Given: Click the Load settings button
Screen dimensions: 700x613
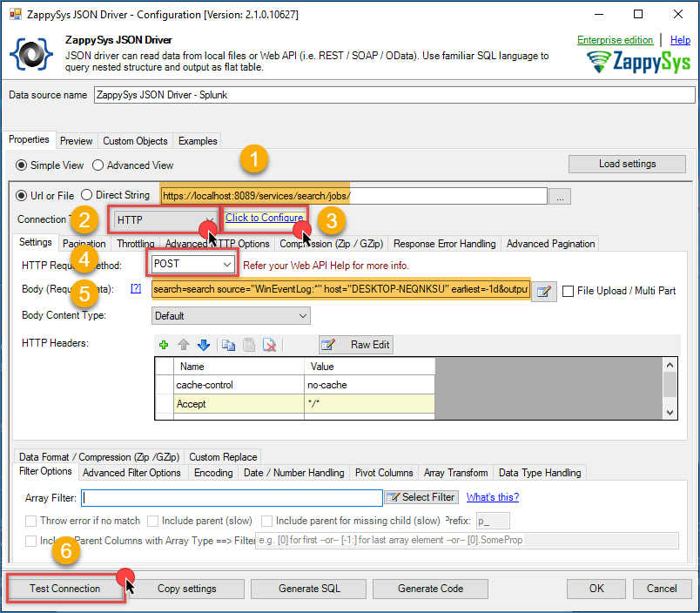Looking at the screenshot, I should pyautogui.click(x=627, y=164).
